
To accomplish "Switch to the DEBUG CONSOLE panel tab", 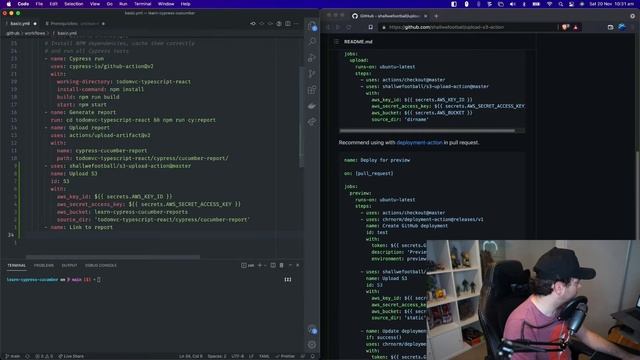I will (x=100, y=265).
